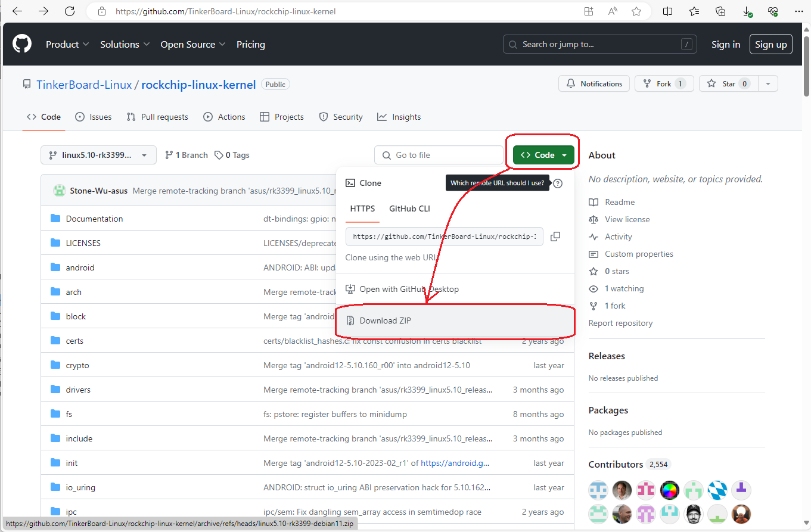Expand the linux5.10-rk3399 branch selector
The image size is (811, 532).
pyautogui.click(x=98, y=155)
